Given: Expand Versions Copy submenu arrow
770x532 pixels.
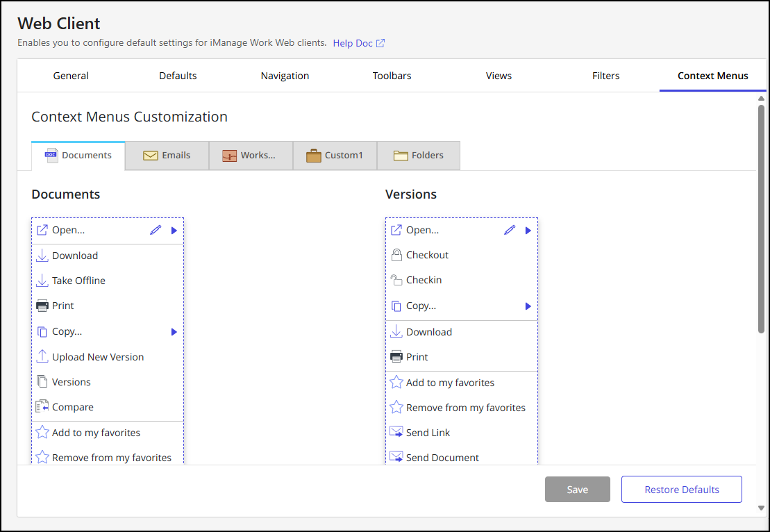Looking at the screenshot, I should click(x=528, y=306).
